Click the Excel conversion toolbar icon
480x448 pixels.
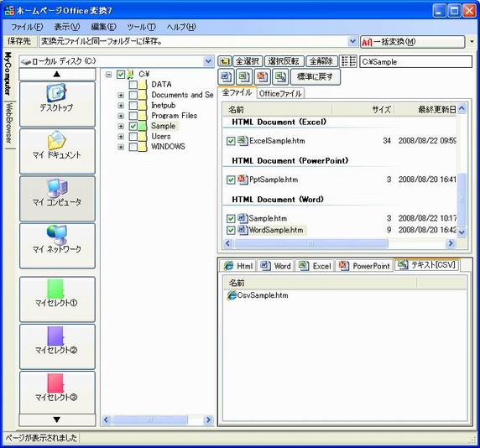click(x=244, y=76)
